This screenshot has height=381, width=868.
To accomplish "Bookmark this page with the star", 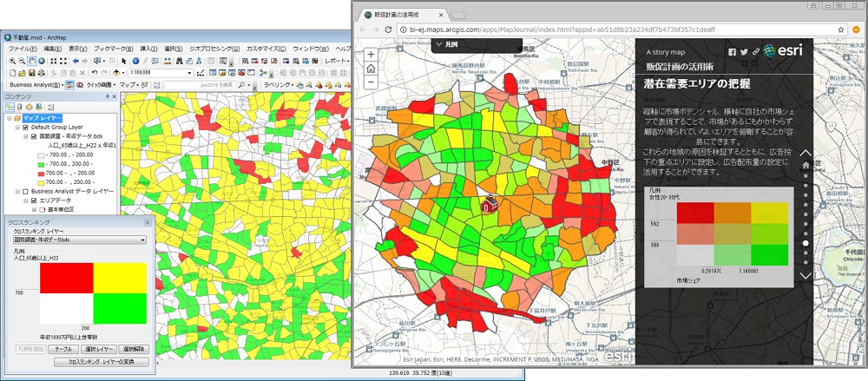I will pyautogui.click(x=841, y=29).
